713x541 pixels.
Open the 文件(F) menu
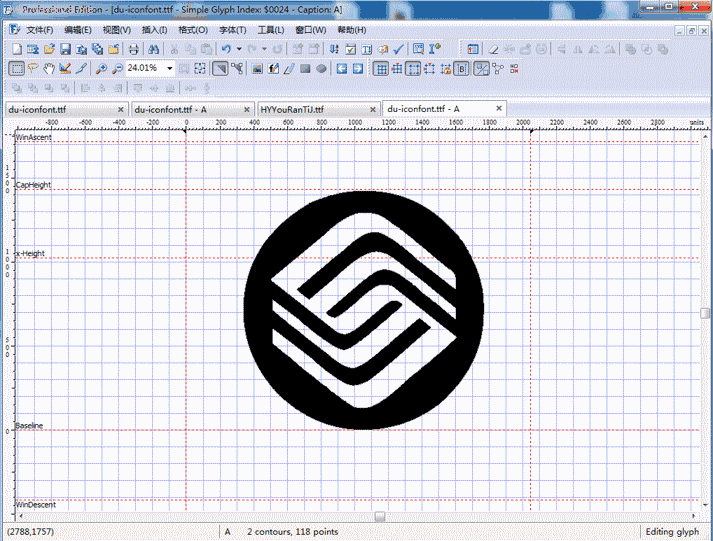tap(40, 30)
